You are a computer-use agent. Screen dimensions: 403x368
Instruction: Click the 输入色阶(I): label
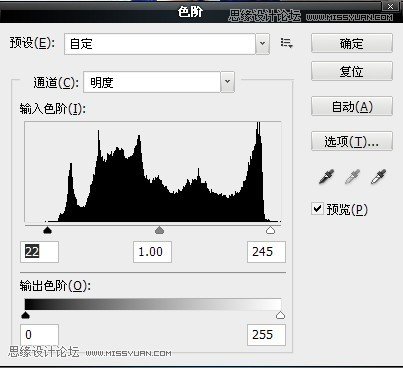click(x=53, y=109)
